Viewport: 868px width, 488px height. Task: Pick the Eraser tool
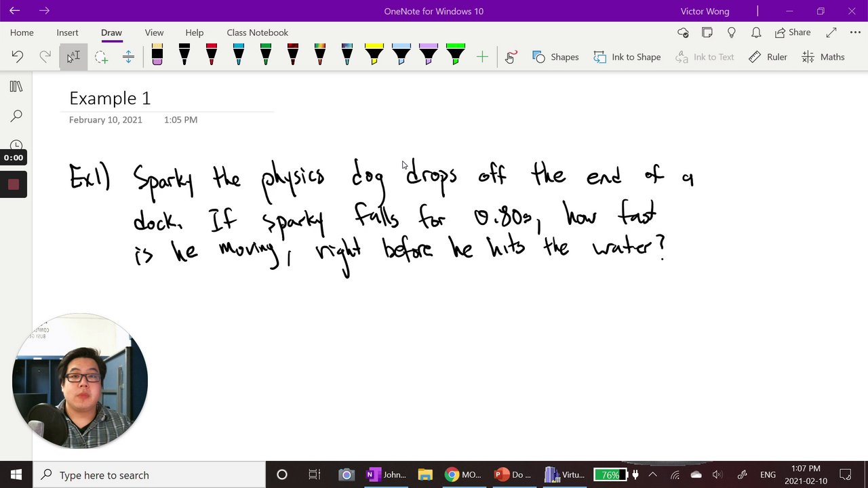pyautogui.click(x=157, y=55)
